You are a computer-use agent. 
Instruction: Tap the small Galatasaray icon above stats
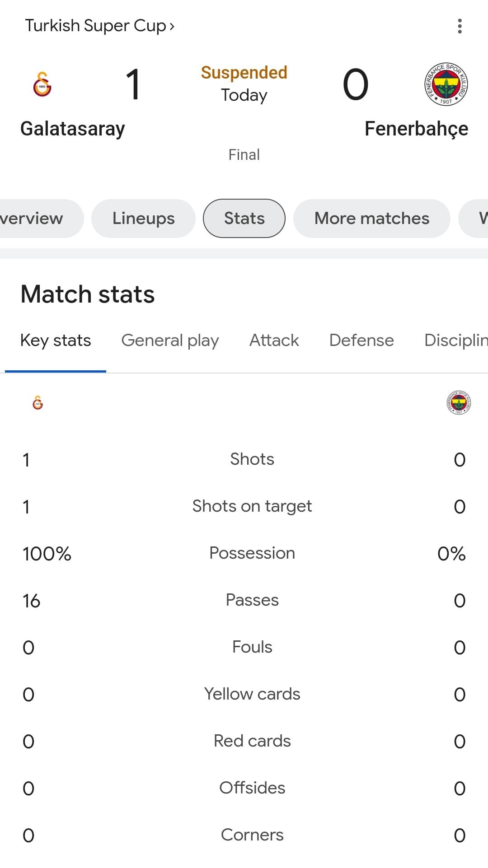38,402
